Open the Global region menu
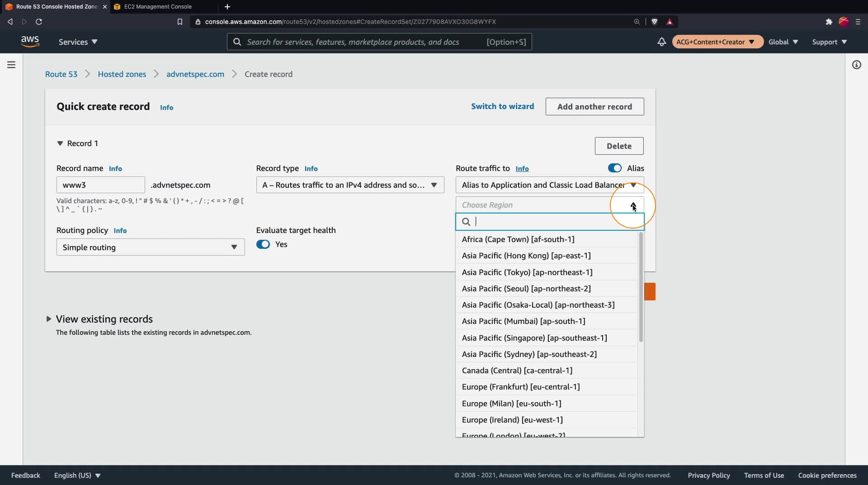The width and height of the screenshot is (868, 485). [783, 42]
